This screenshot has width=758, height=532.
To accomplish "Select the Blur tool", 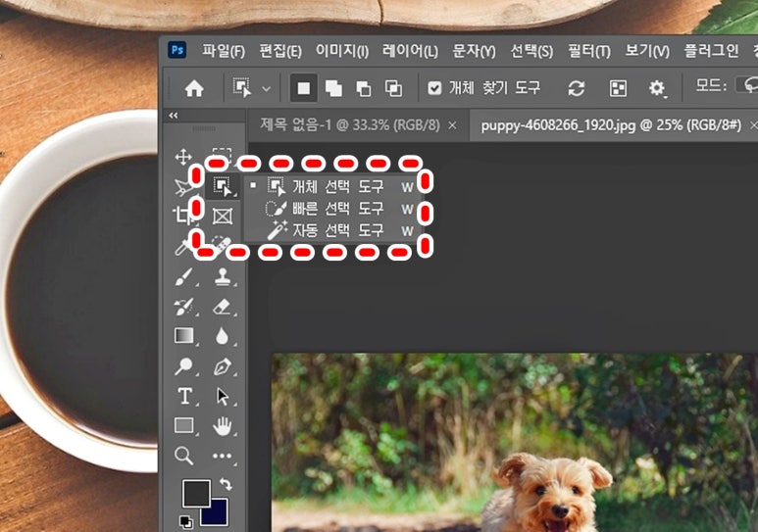I will point(222,336).
